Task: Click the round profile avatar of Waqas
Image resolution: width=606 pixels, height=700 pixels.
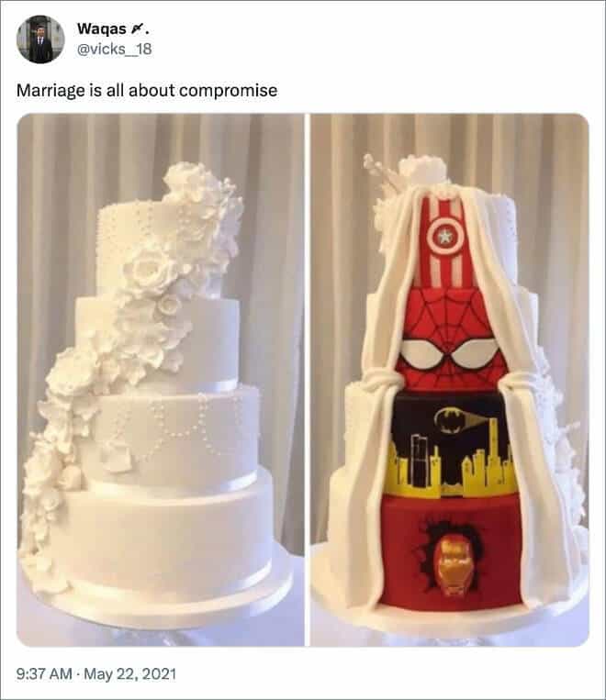Action: tap(40, 39)
